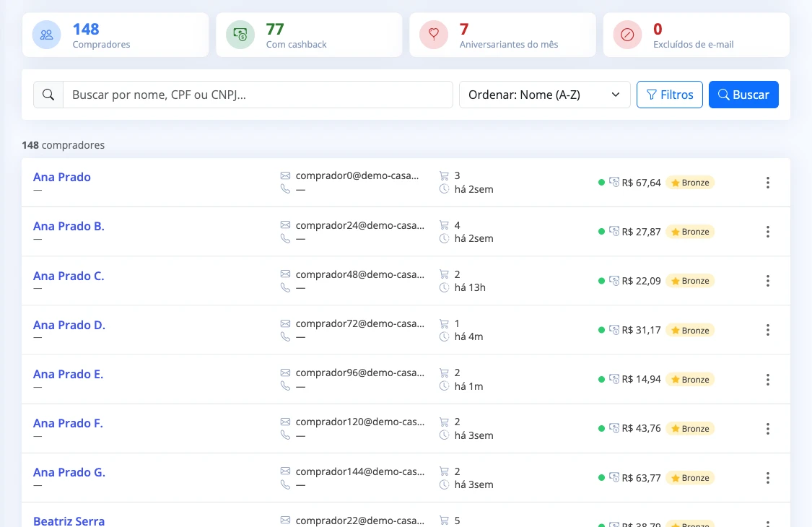Click the Bronze badge for Ana Prado B.
Viewport: 812px width, 527px height.
point(690,232)
